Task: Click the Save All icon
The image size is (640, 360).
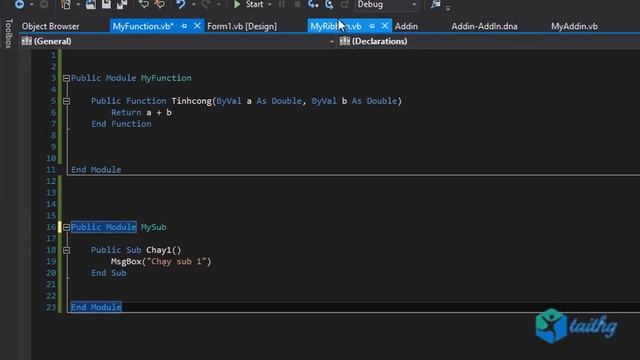Action: coord(122,4)
